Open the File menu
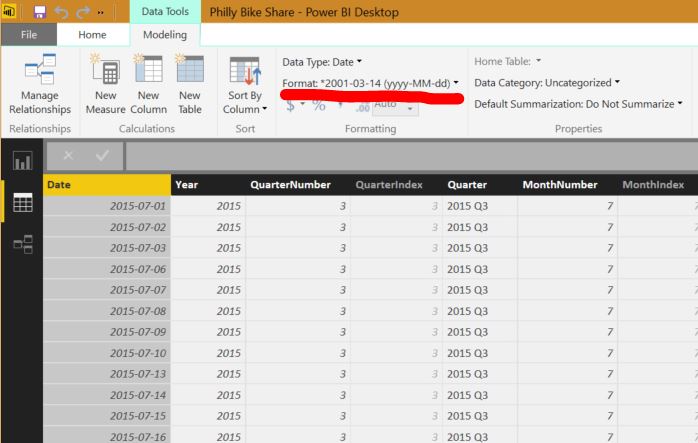 tap(29, 35)
